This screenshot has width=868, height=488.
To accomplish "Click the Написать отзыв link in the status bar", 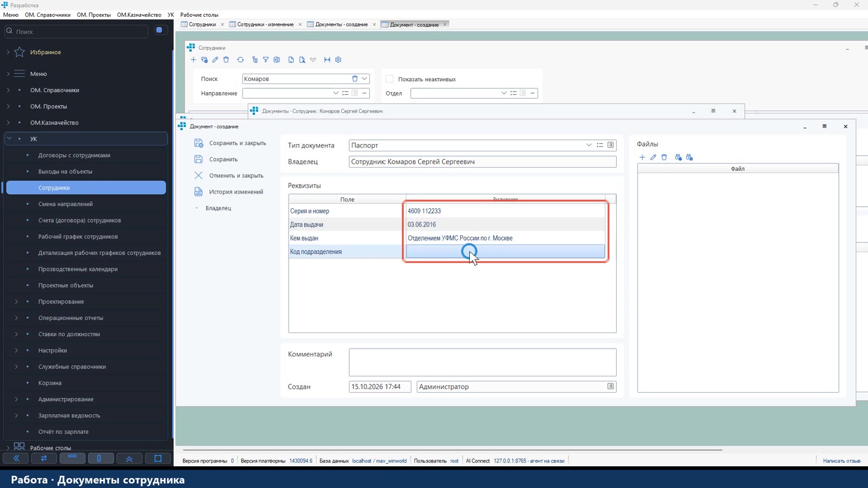I will pos(841,461).
